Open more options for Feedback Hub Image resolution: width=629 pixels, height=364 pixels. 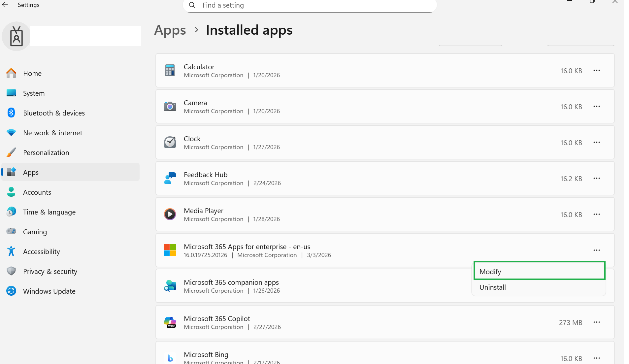[597, 179]
